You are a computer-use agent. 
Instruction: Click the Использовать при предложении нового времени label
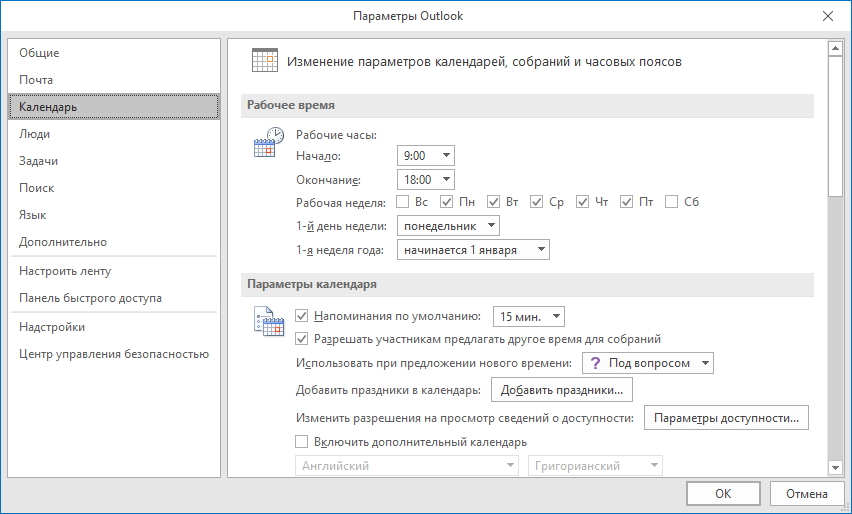pos(434,363)
